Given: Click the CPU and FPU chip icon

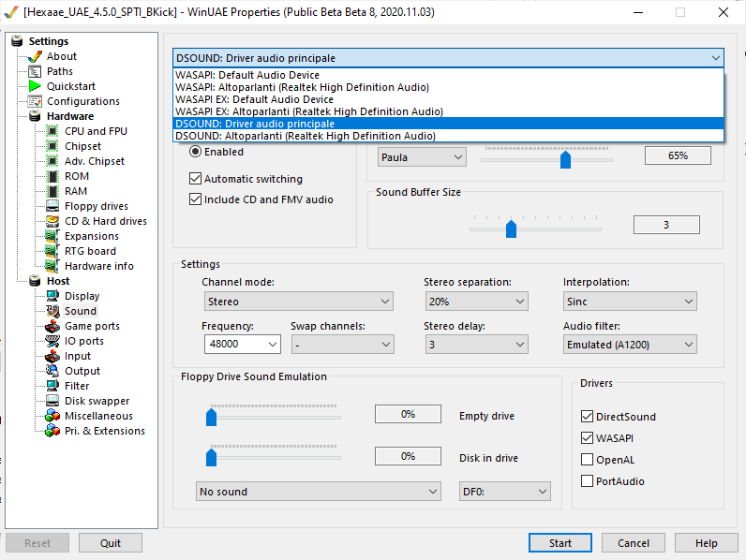Looking at the screenshot, I should coord(52,131).
